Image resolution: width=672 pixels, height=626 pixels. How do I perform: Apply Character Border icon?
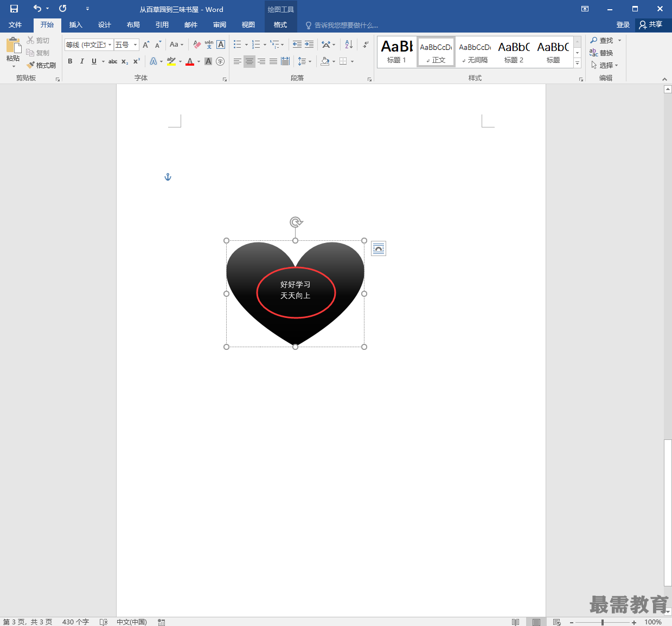click(x=221, y=44)
